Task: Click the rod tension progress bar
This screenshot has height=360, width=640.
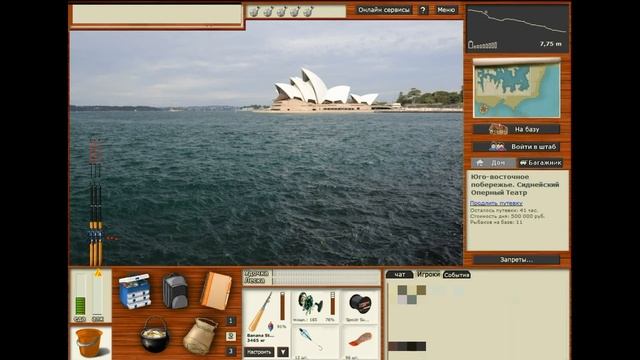Action: click(x=326, y=273)
